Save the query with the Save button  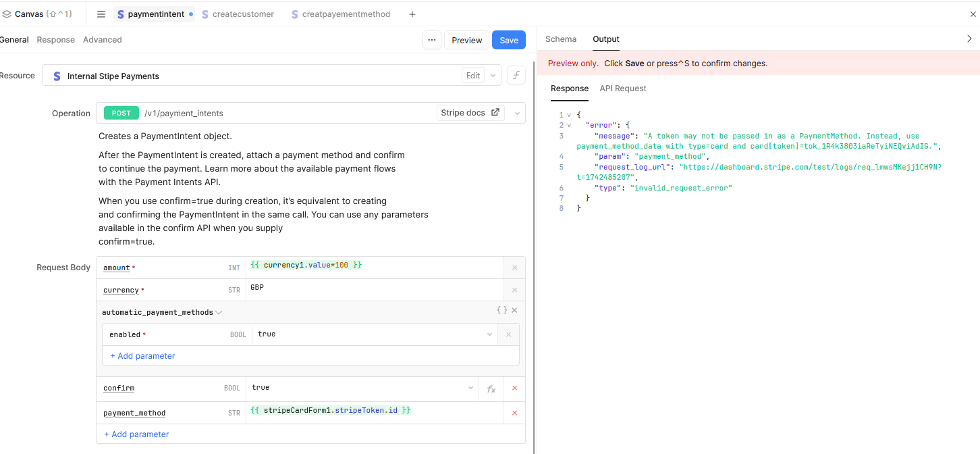click(509, 40)
